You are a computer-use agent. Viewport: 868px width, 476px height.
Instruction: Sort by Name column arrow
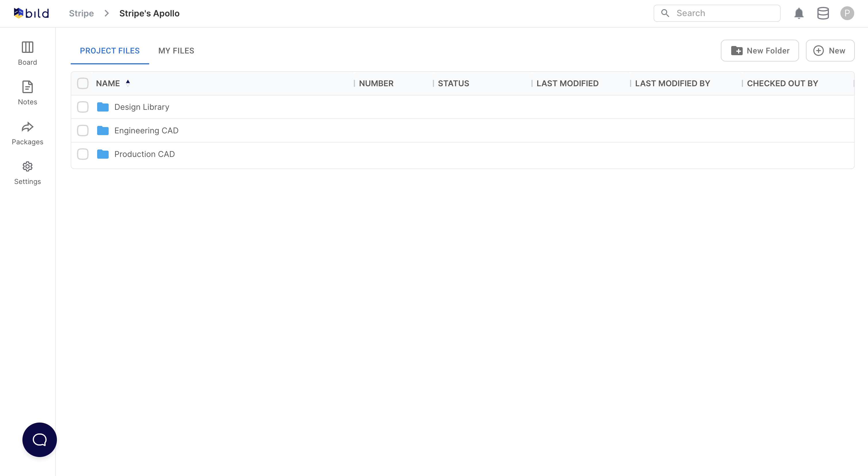[128, 83]
